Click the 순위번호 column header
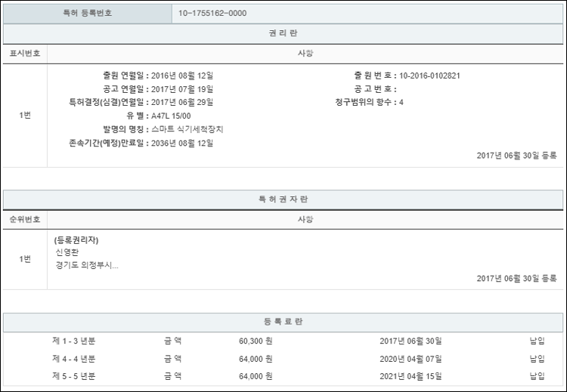Screen dimensions: 567x392 point(25,219)
